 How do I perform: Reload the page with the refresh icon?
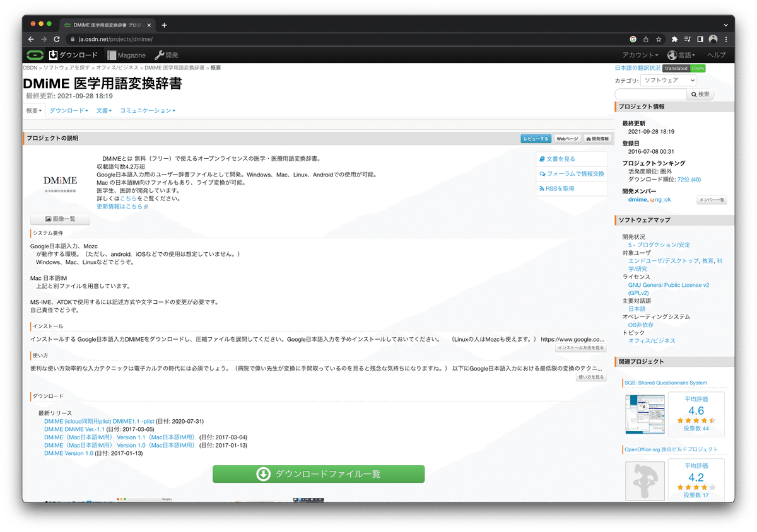57,39
